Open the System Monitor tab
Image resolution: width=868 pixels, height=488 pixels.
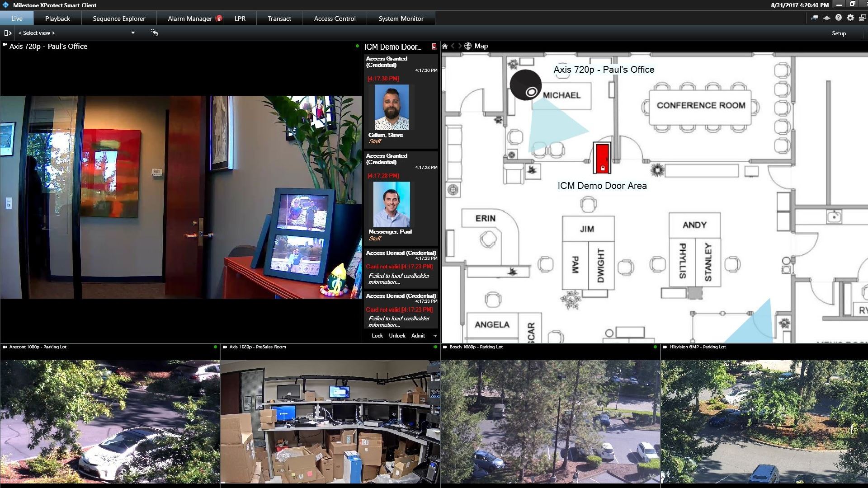401,19
